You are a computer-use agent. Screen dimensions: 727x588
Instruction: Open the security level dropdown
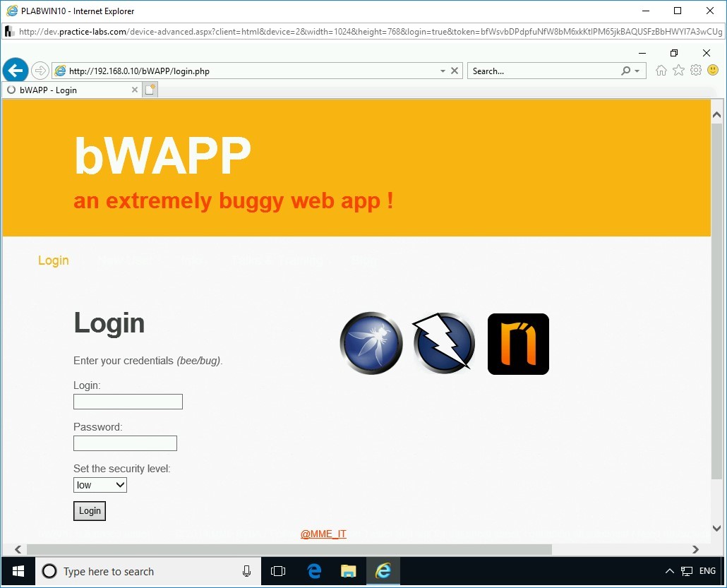click(100, 485)
